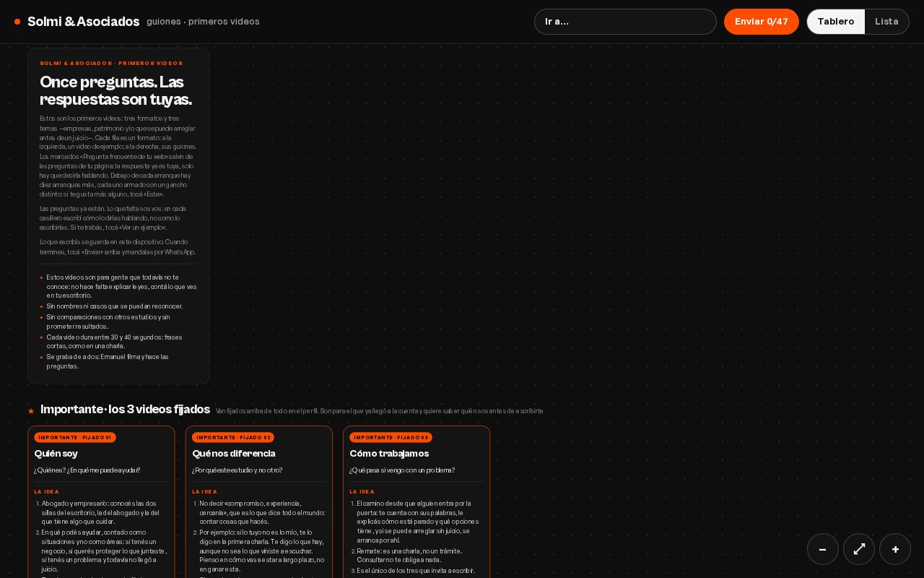
Task: Click the 'IMPORTANTE · FIJADO 01' badge
Action: [75, 437]
